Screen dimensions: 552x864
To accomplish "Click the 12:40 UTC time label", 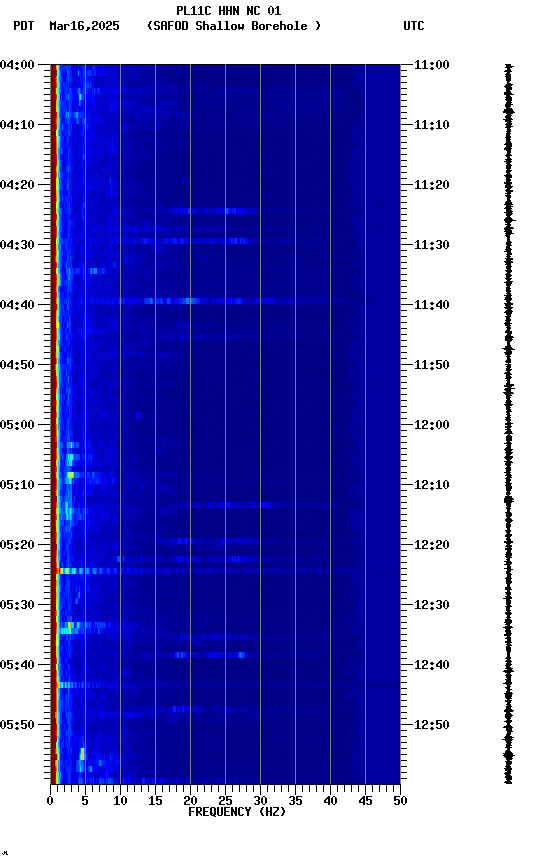I will point(432,665).
